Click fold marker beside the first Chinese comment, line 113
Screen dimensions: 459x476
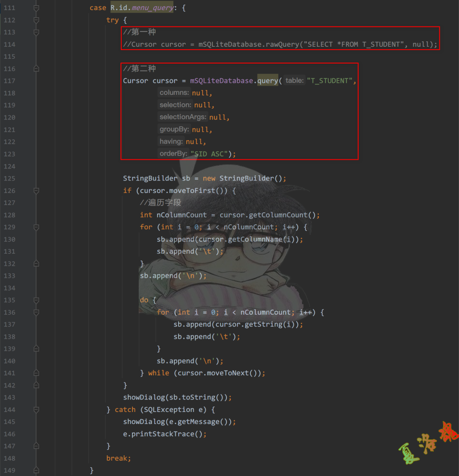[36, 32]
